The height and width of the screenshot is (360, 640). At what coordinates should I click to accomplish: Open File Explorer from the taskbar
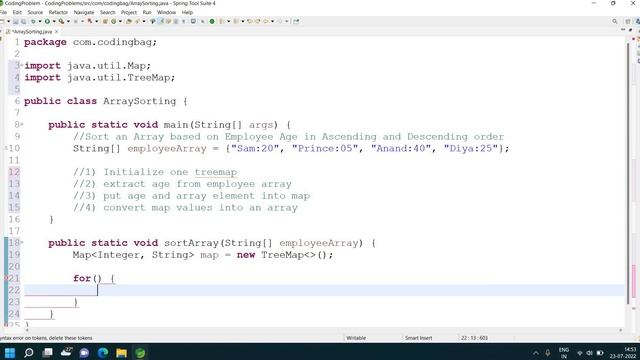point(122,352)
